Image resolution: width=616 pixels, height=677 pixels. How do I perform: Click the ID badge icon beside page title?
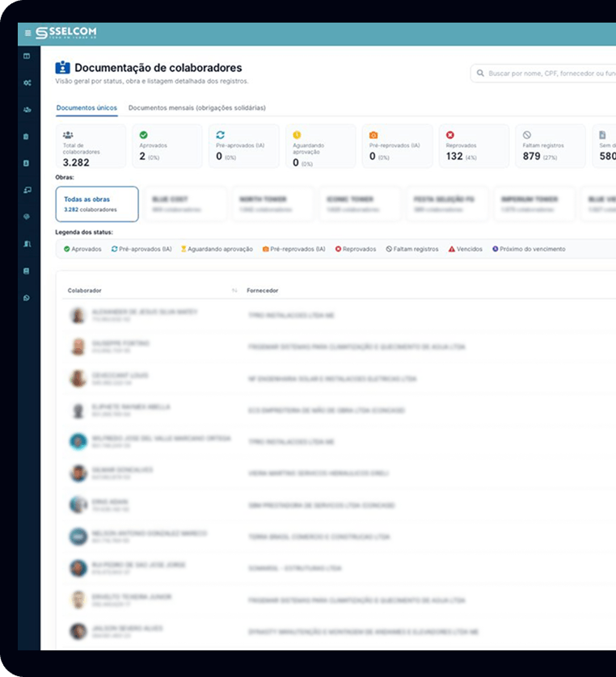coord(62,67)
